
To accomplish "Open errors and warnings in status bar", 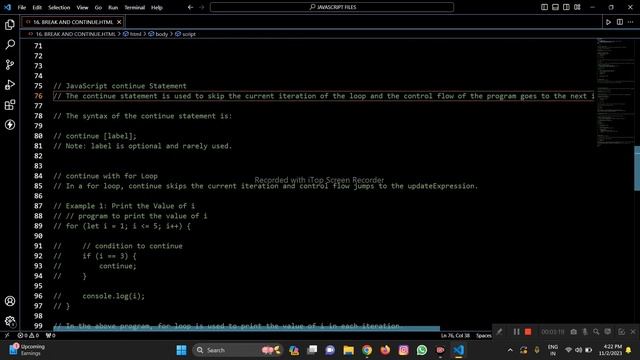I will click(28, 336).
